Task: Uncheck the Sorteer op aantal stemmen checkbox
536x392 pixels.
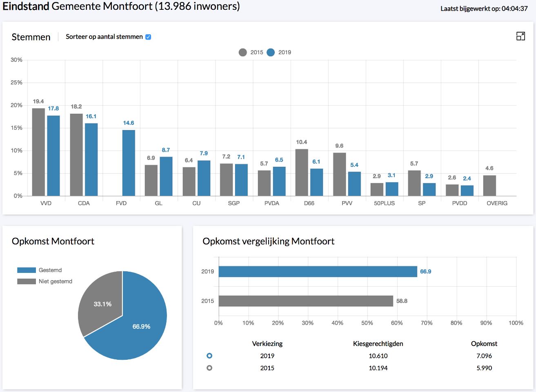Action: tap(148, 37)
